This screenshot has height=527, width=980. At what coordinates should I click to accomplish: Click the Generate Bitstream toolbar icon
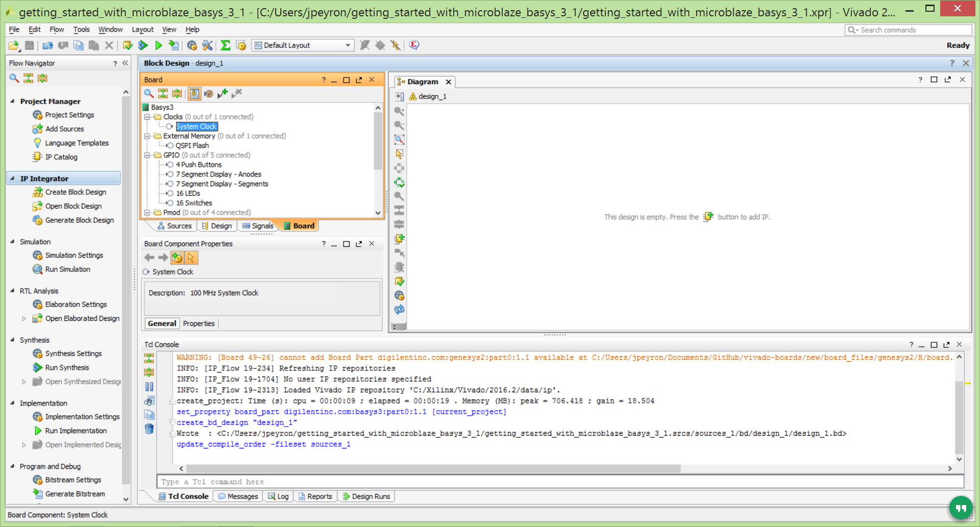[x=174, y=45]
